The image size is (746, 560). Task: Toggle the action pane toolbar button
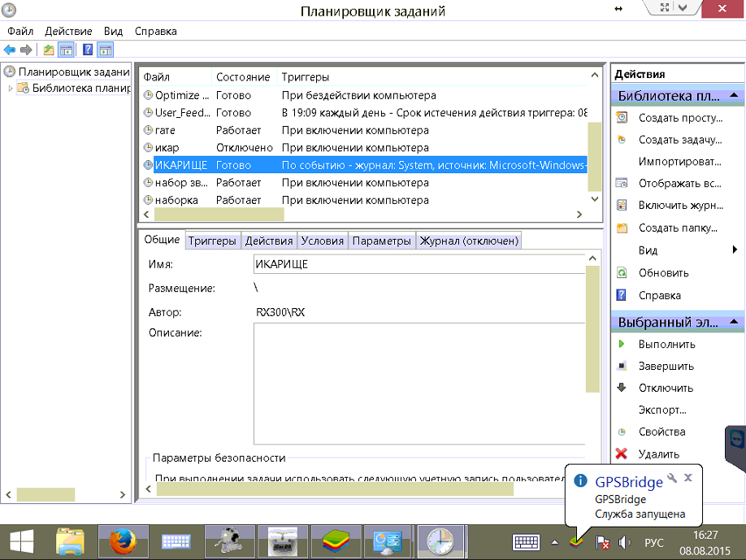point(105,50)
